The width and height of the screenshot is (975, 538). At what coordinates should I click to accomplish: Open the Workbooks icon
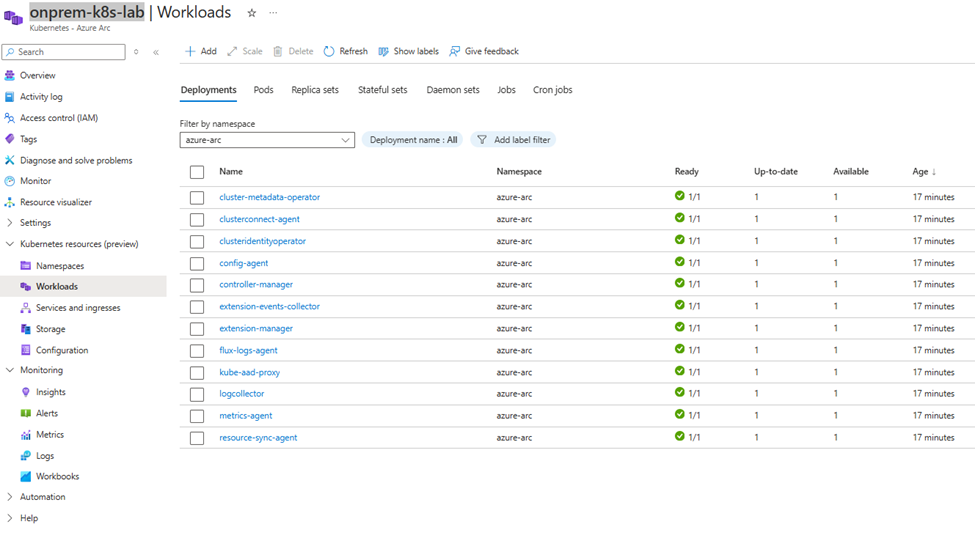(25, 476)
